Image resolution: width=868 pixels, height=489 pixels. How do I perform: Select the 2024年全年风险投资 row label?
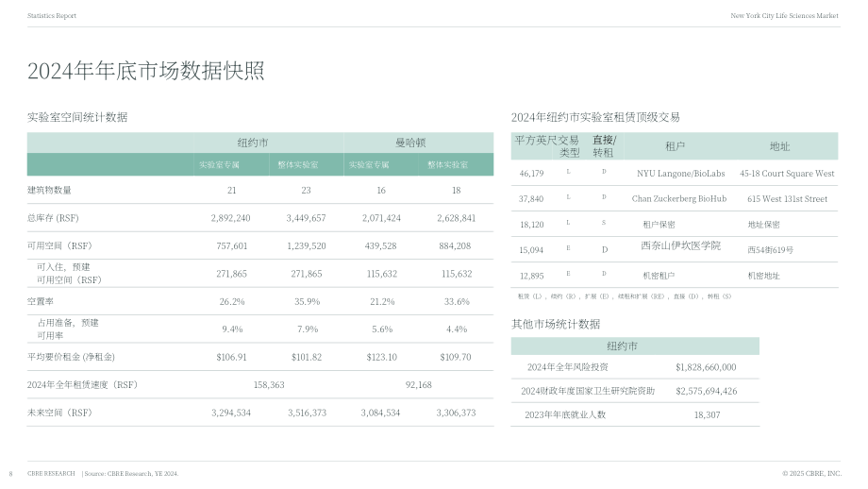coord(567,367)
